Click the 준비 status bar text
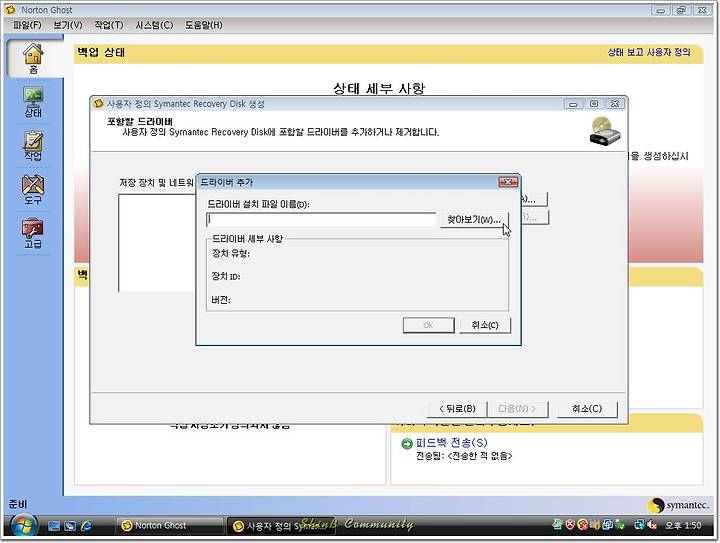This screenshot has width=720, height=543. tap(18, 504)
